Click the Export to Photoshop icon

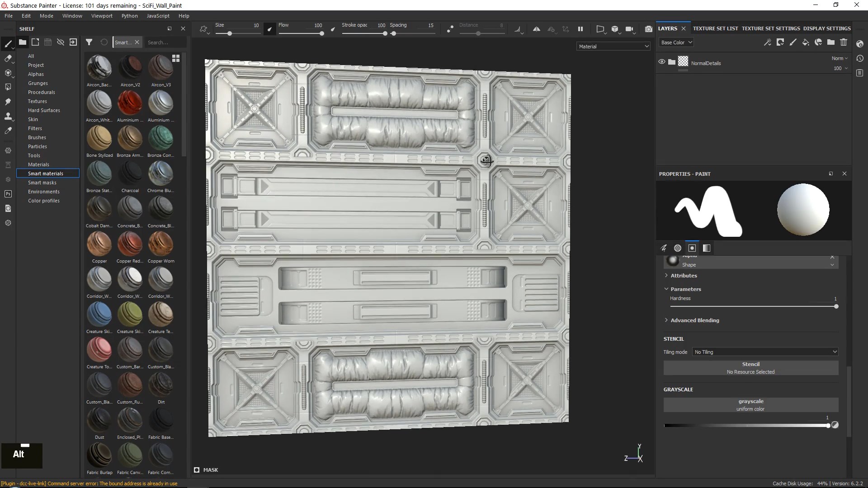(8, 194)
